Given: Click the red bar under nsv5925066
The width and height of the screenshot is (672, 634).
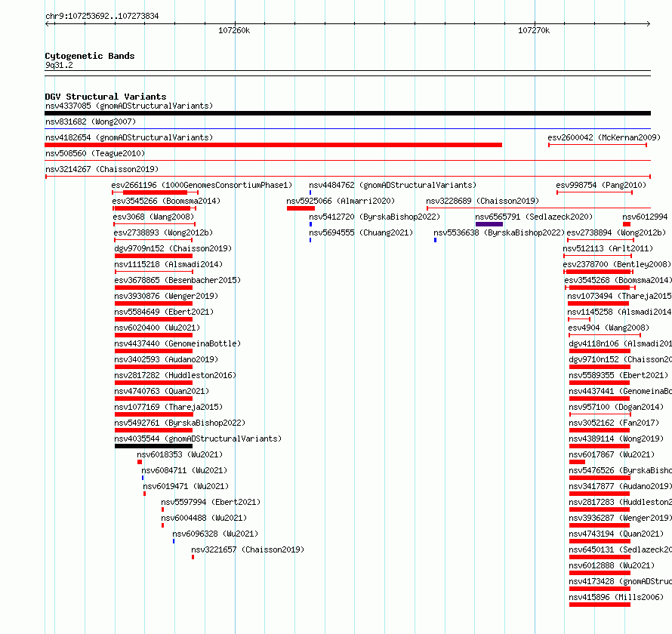Looking at the screenshot, I should coord(301,208).
